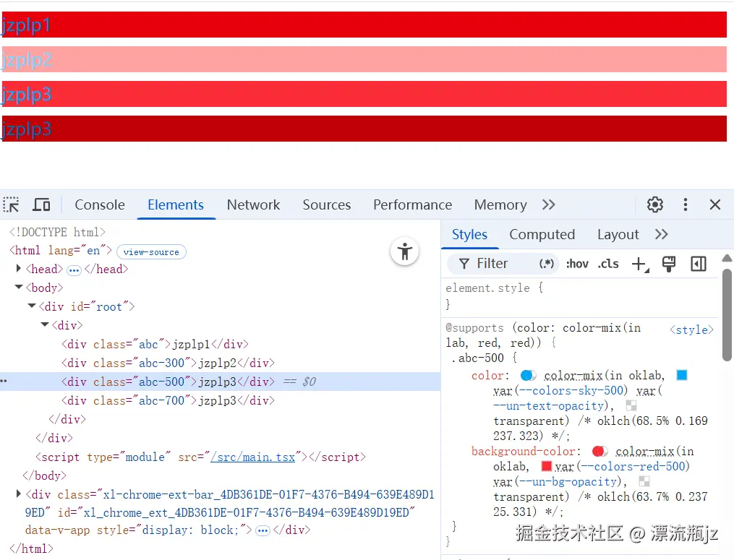Toggle the computed styles sidebar icon
Viewport: 734px width, 560px height.
699,264
